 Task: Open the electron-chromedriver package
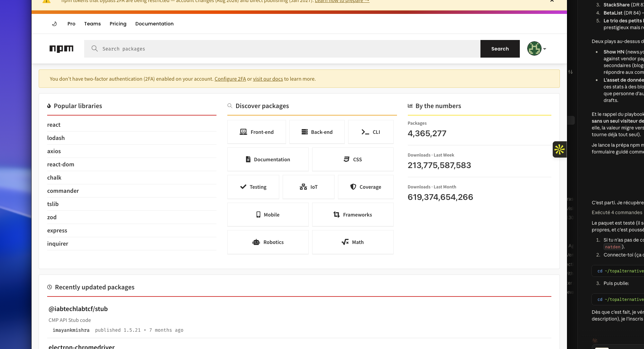click(81, 347)
